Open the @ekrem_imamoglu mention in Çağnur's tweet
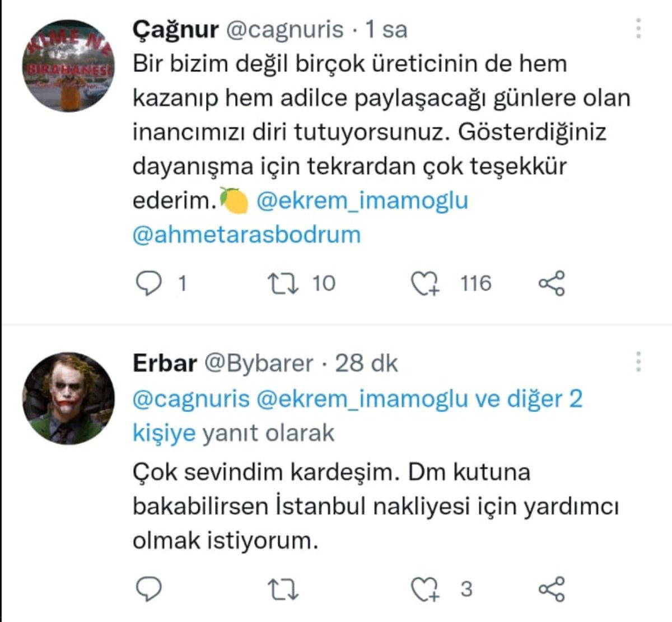 (x=362, y=200)
